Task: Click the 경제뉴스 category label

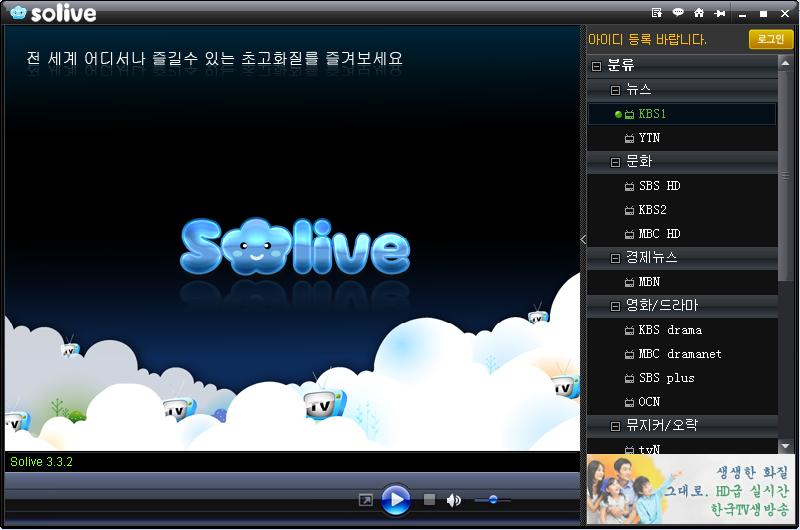Action: coord(652,258)
